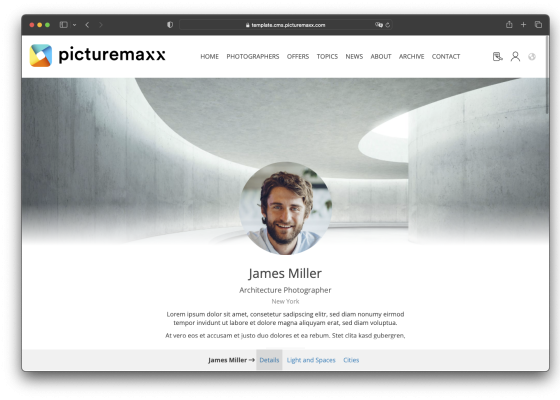Click the page vertical scrollbar
Image resolution: width=560 pixels, height=400 pixels.
tap(547, 75)
